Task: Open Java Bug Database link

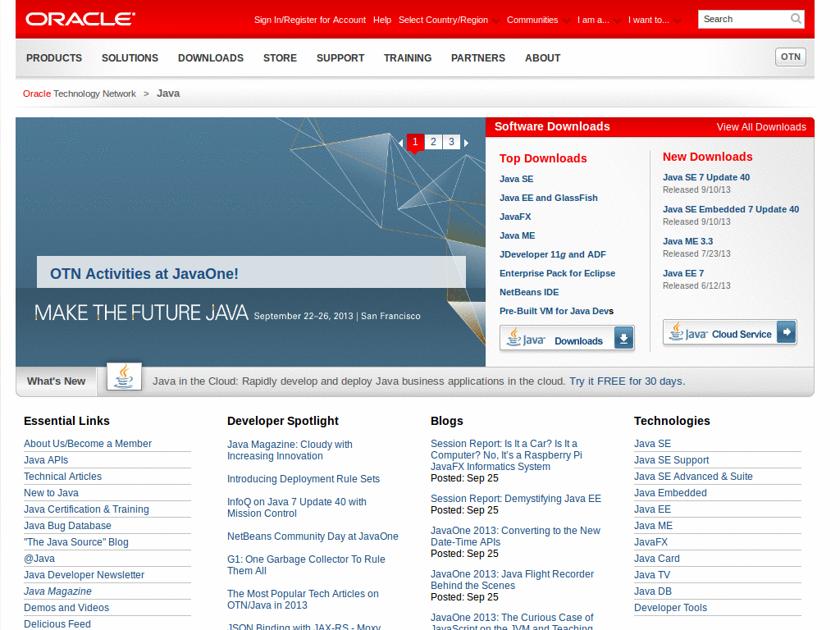Action: 67,526
